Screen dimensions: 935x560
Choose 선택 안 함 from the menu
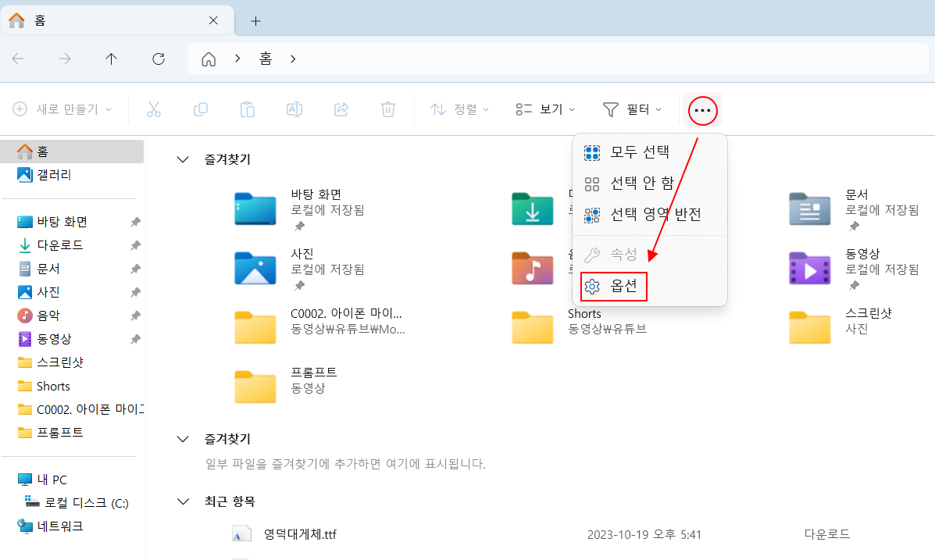[649, 183]
